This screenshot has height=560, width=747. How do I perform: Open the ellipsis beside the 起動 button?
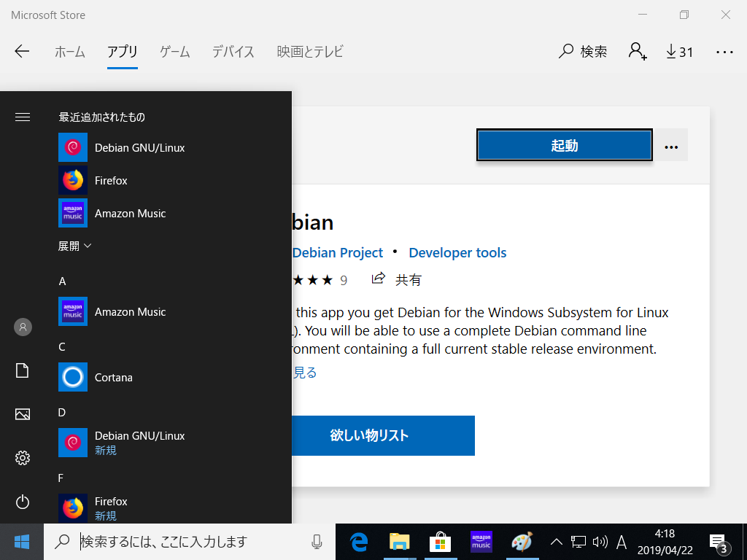click(x=671, y=147)
